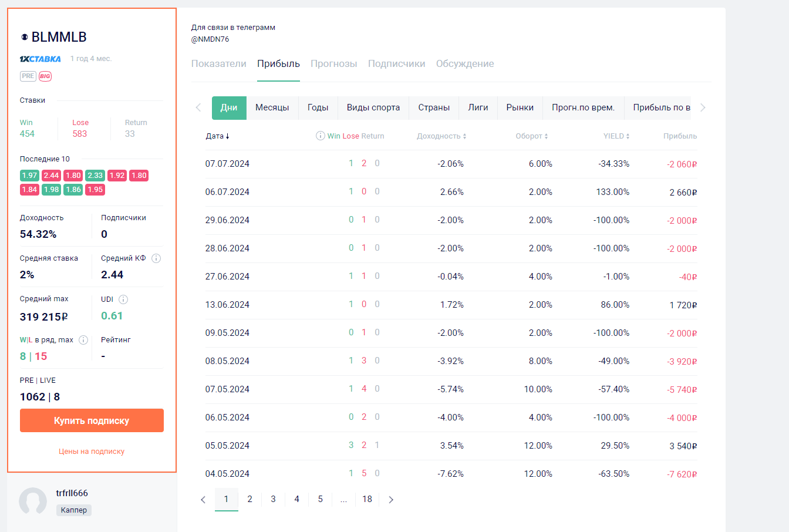This screenshot has height=532, width=789.
Task: Click the info icon next to Средний КФ
Action: tap(156, 258)
